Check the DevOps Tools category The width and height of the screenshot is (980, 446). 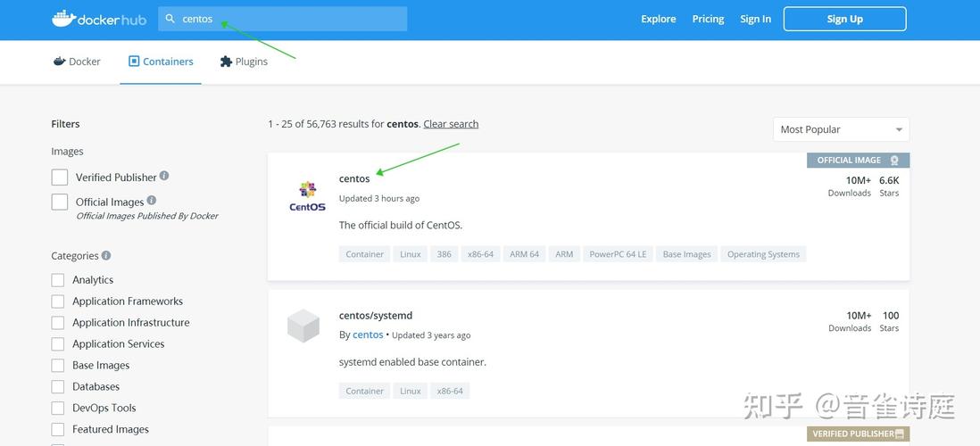pyautogui.click(x=57, y=408)
